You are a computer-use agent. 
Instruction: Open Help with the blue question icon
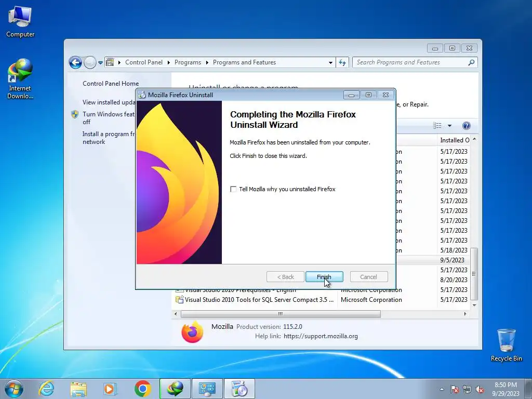pyautogui.click(x=467, y=126)
